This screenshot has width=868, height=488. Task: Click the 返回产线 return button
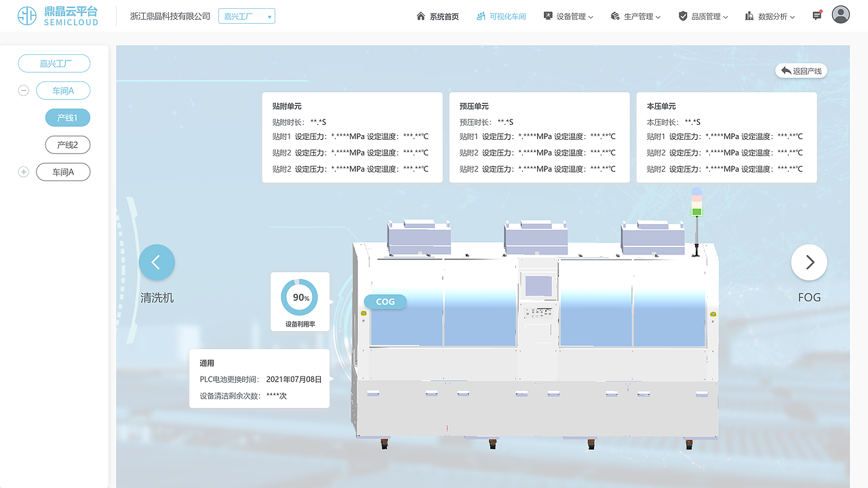(x=800, y=70)
